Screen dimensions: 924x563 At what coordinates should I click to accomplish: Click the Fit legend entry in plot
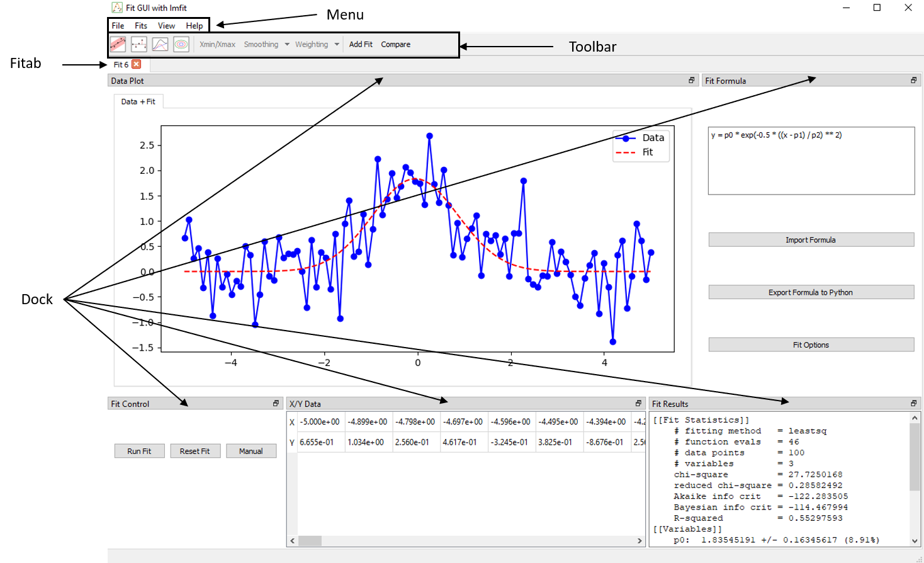[x=634, y=152]
